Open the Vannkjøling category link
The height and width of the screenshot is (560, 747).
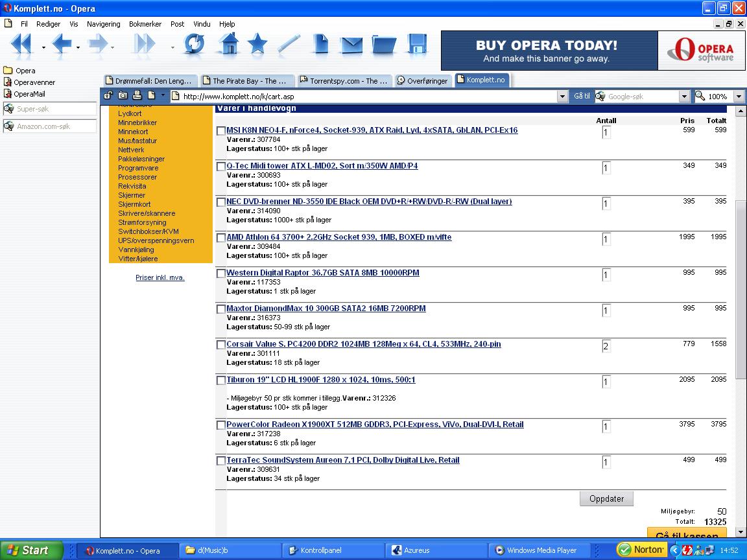(136, 250)
